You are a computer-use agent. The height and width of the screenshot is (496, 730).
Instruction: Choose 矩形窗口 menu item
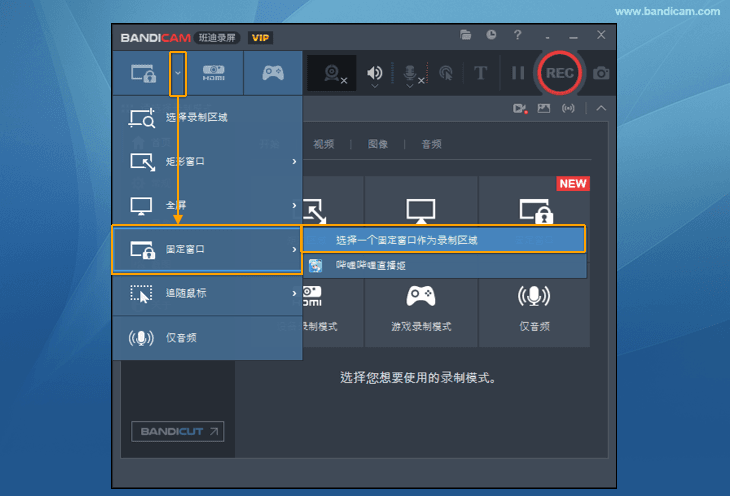coord(207,162)
